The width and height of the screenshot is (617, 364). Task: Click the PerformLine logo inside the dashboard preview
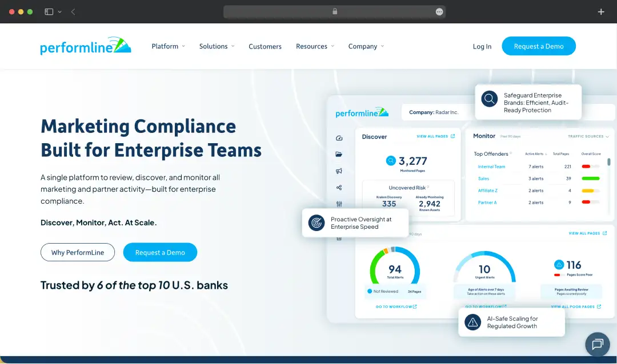(361, 112)
